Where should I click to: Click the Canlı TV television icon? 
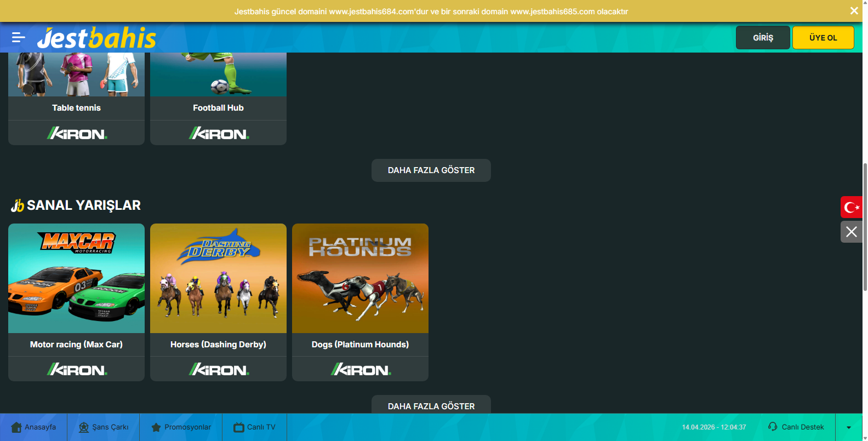click(239, 427)
